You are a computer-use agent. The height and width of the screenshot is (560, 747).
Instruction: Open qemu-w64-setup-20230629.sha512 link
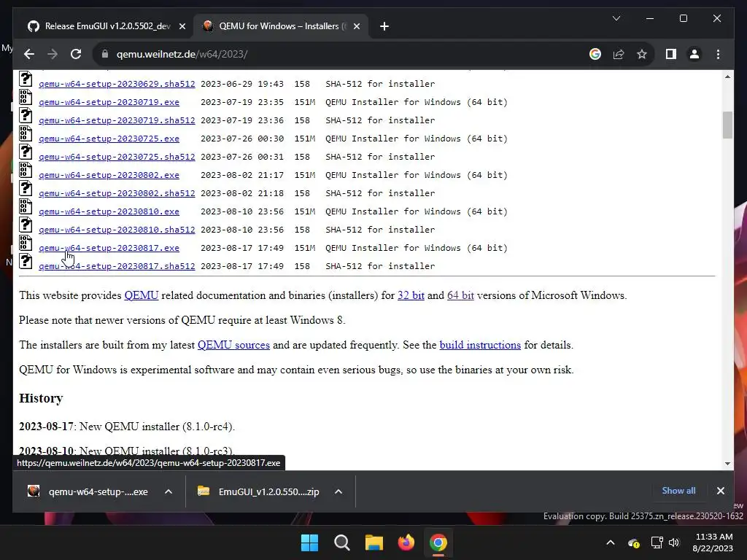click(117, 84)
